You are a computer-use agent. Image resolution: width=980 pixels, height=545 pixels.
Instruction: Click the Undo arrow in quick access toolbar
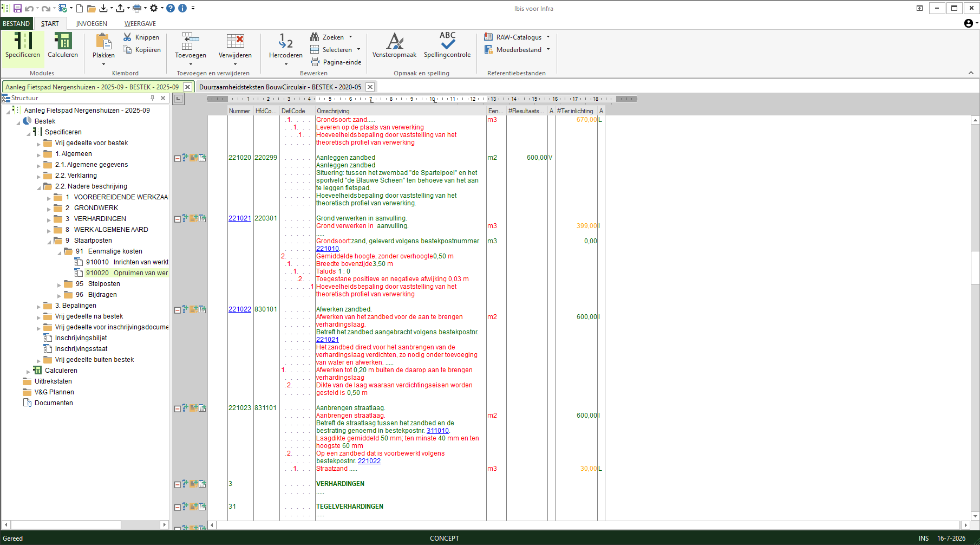tap(29, 8)
